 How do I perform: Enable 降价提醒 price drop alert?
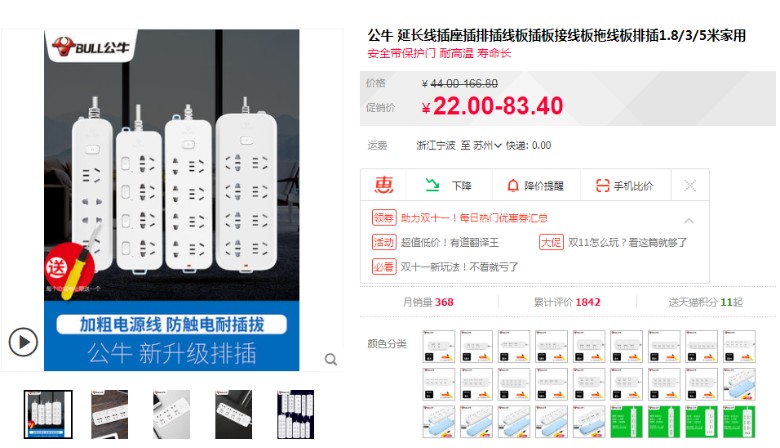click(535, 186)
